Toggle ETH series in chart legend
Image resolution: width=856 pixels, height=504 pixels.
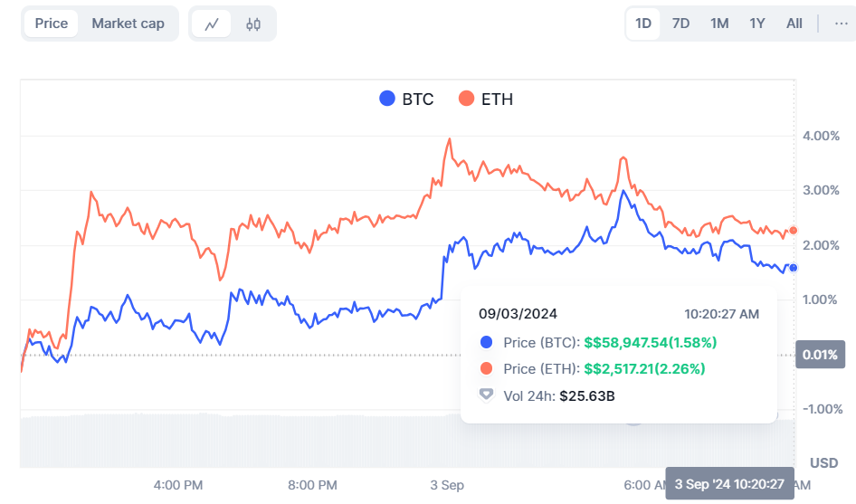[486, 99]
